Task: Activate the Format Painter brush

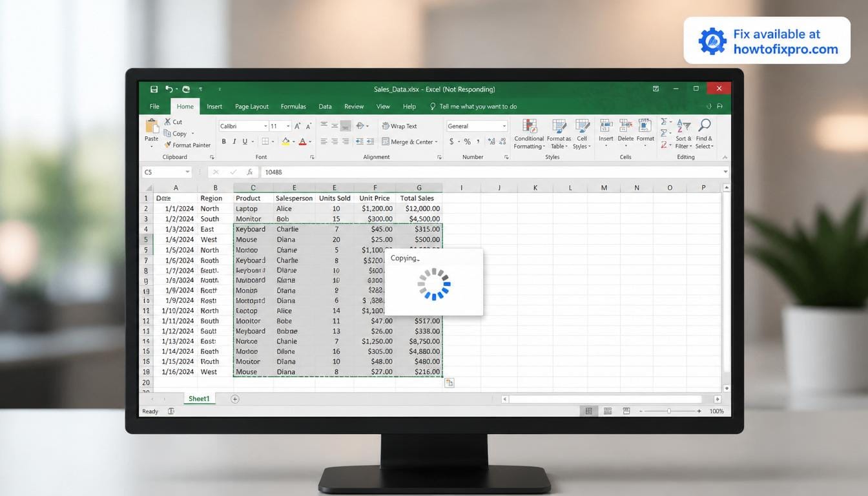Action: 168,145
